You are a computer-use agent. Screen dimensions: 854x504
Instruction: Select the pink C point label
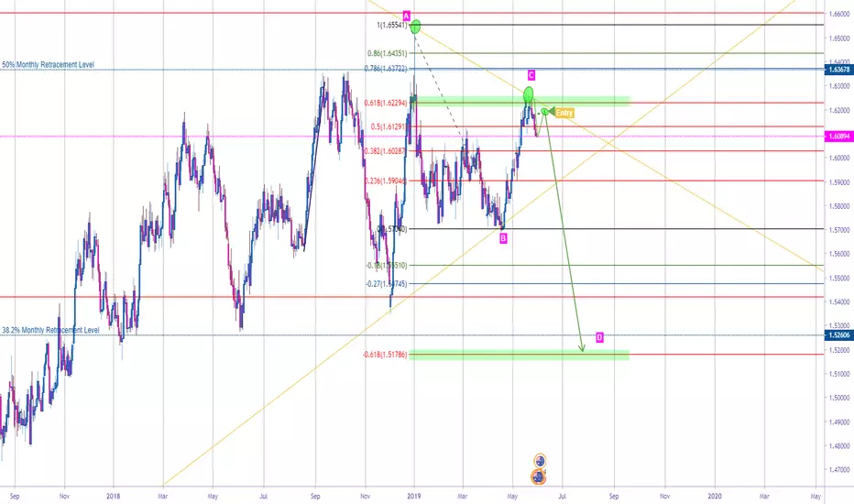pyautogui.click(x=531, y=75)
